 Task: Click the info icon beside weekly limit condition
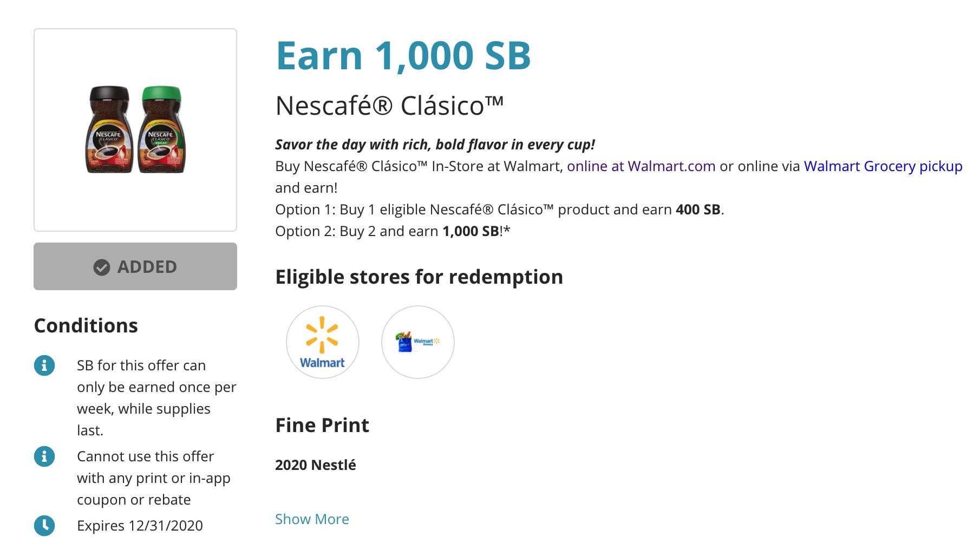[x=44, y=365]
